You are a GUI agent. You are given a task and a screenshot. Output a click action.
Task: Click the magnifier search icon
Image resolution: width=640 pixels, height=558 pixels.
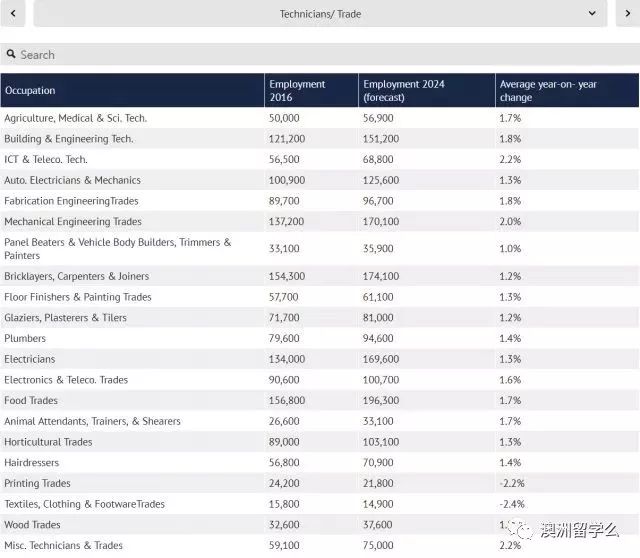[10, 55]
